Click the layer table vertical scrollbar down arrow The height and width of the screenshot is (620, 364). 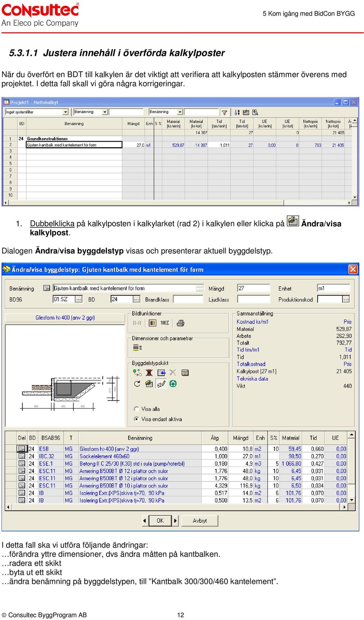click(x=351, y=500)
